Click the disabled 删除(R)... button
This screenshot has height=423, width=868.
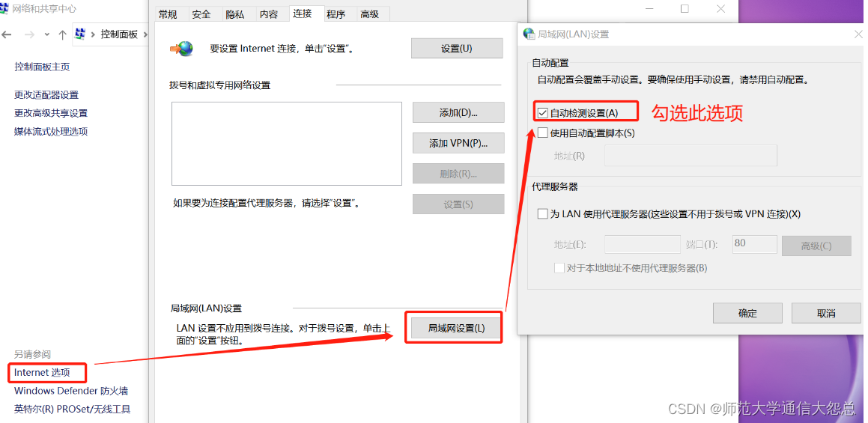pos(458,173)
